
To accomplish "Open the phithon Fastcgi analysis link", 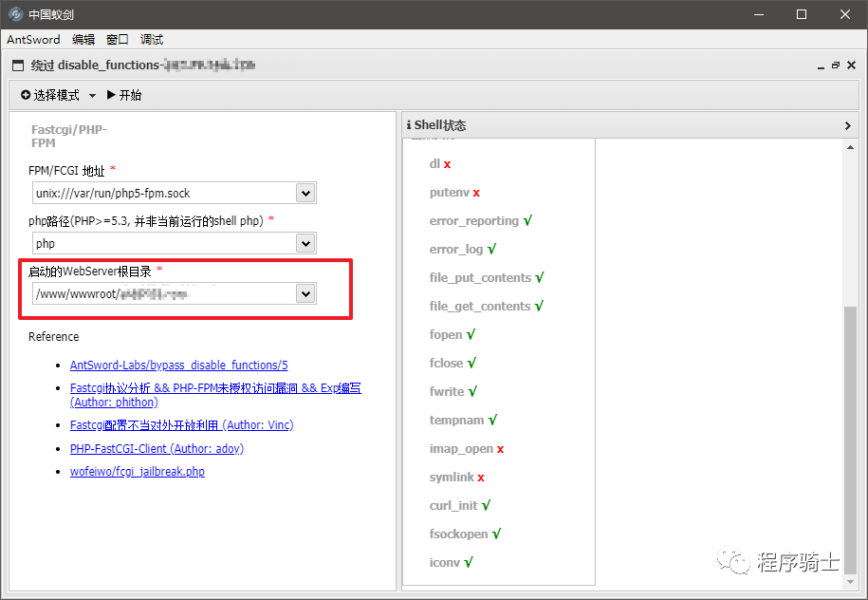I will [x=215, y=395].
